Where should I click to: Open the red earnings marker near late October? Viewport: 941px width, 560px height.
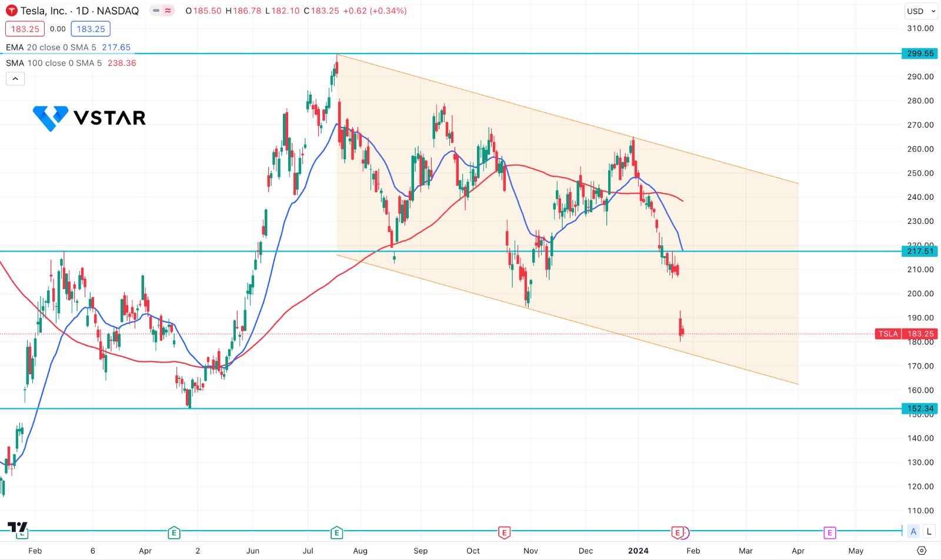click(x=504, y=533)
